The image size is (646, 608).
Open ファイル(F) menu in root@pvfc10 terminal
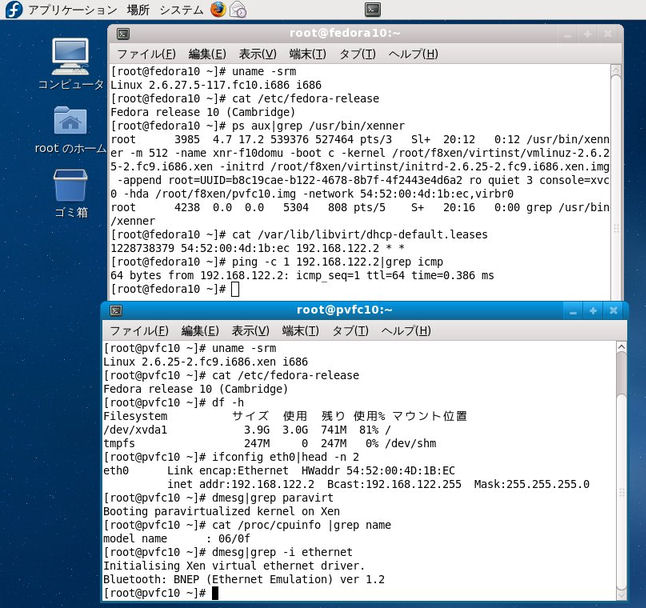point(139,331)
